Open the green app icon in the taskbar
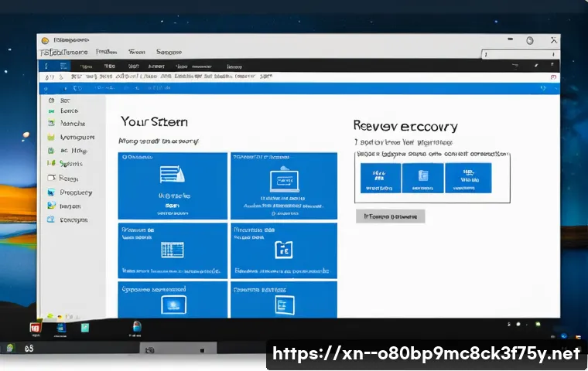Image resolution: width=588 pixels, height=371 pixels. tap(85, 328)
